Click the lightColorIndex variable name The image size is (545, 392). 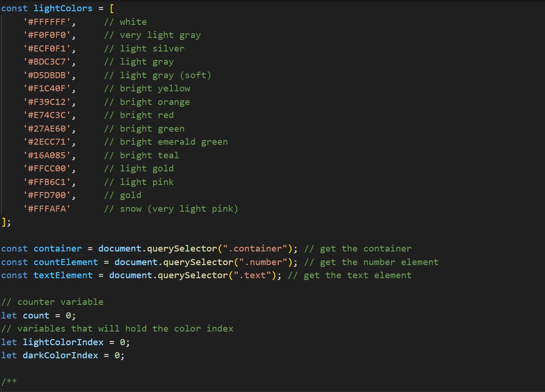pos(63,342)
